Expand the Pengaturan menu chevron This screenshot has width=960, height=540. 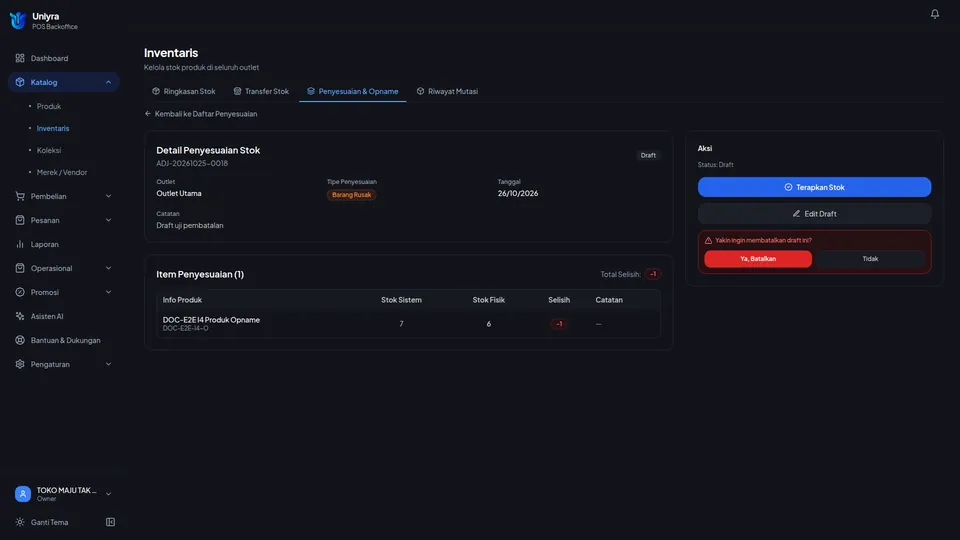pyautogui.click(x=108, y=364)
